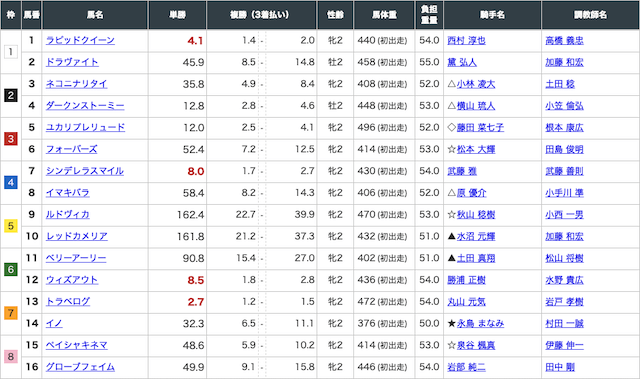Open horse link ルドヴィカ
The height and width of the screenshot is (379, 640).
click(67, 215)
